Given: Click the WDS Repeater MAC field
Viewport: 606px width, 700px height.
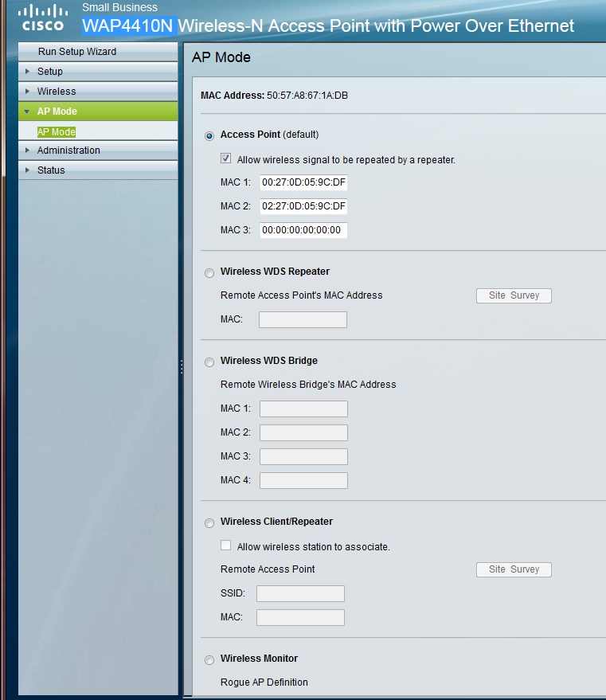Looking at the screenshot, I should (x=303, y=319).
